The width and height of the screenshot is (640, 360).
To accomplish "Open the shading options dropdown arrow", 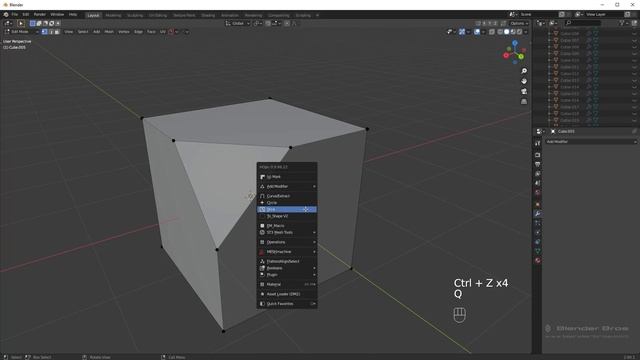I will pos(526,31).
